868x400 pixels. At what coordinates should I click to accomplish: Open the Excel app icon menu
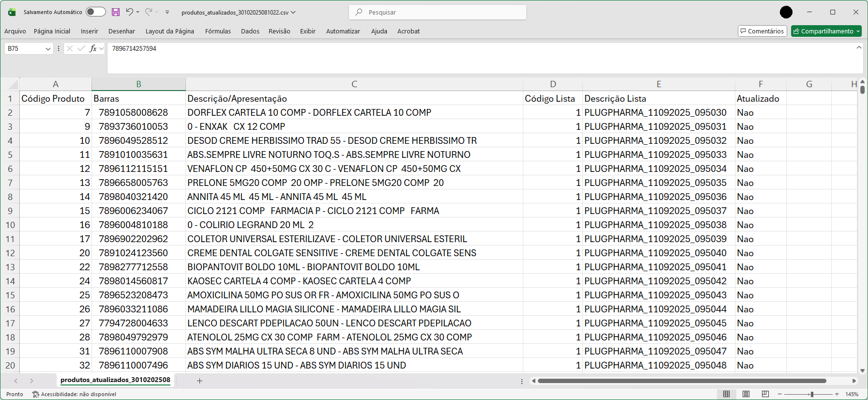tap(12, 12)
